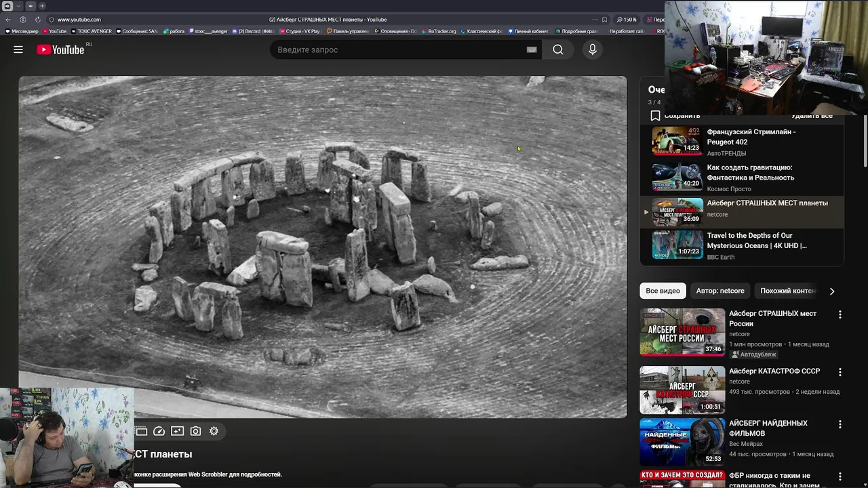Open the browser three-dots address bar menu
Viewport: 868px width, 488px height.
[x=595, y=20]
